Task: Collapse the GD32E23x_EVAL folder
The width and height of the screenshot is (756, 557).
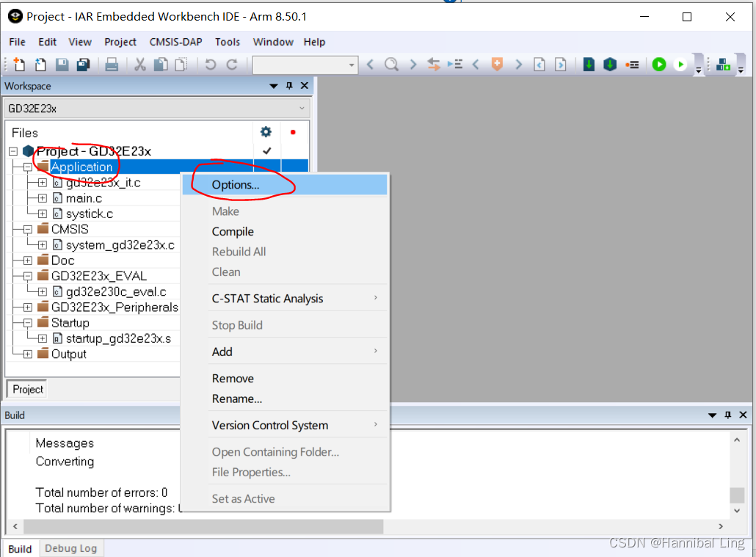Action: click(28, 277)
